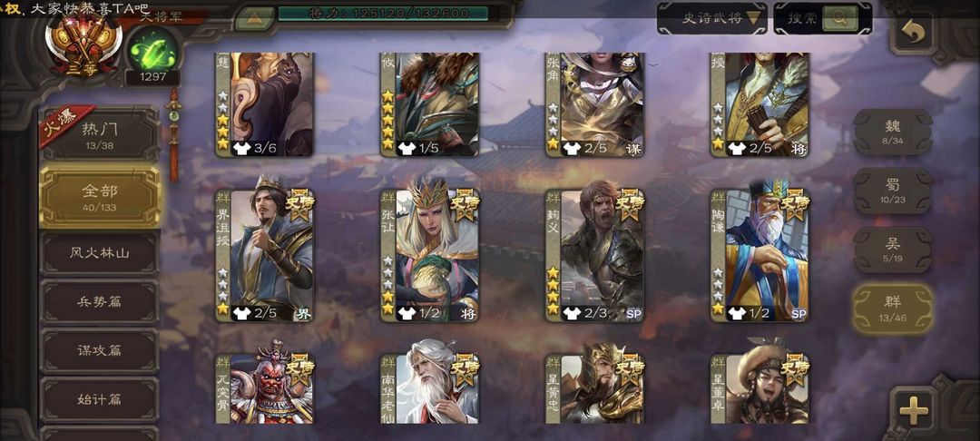This screenshot has width=980, height=441.
Task: Click the back arrow icon
Action: 913,33
